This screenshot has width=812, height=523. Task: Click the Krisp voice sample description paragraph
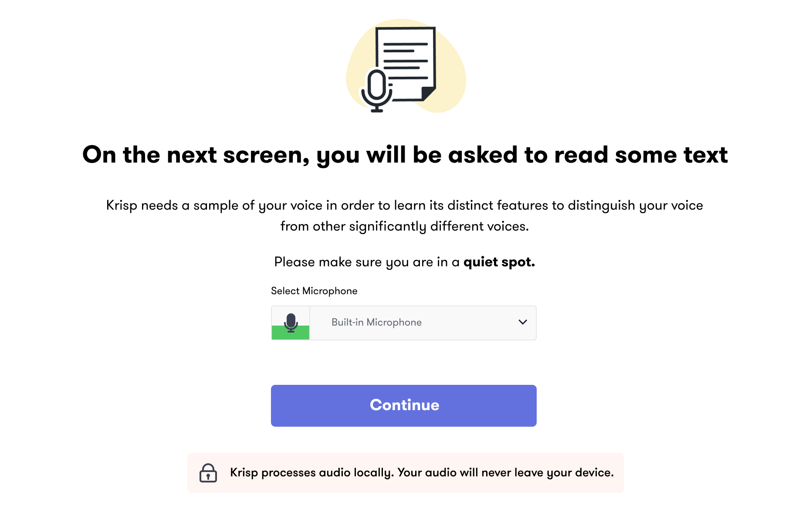click(405, 216)
